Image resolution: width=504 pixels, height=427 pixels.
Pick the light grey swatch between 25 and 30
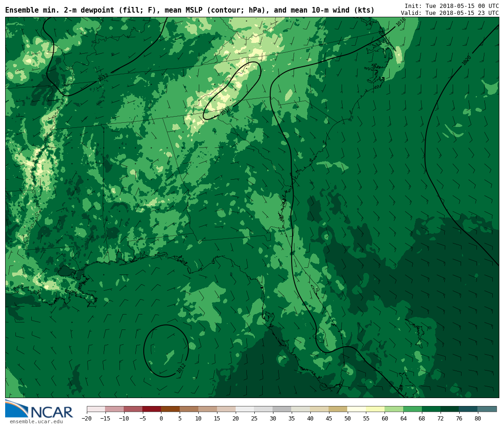pyautogui.click(x=264, y=409)
